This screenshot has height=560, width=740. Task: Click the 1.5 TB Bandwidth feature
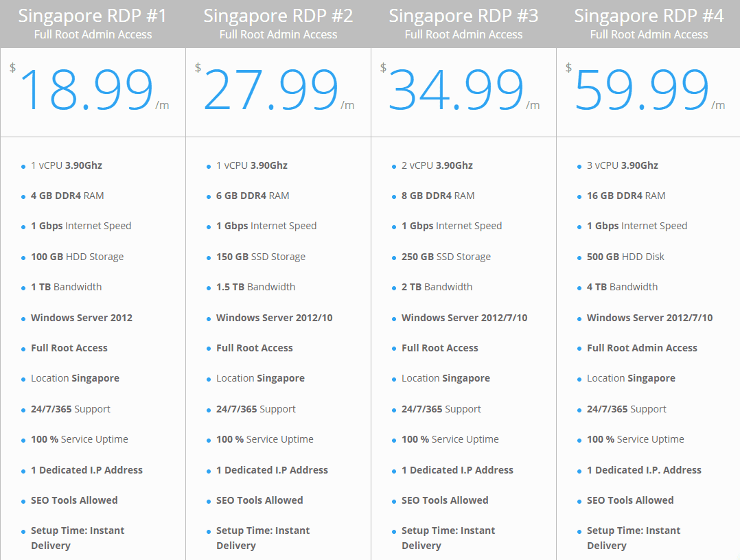[255, 287]
